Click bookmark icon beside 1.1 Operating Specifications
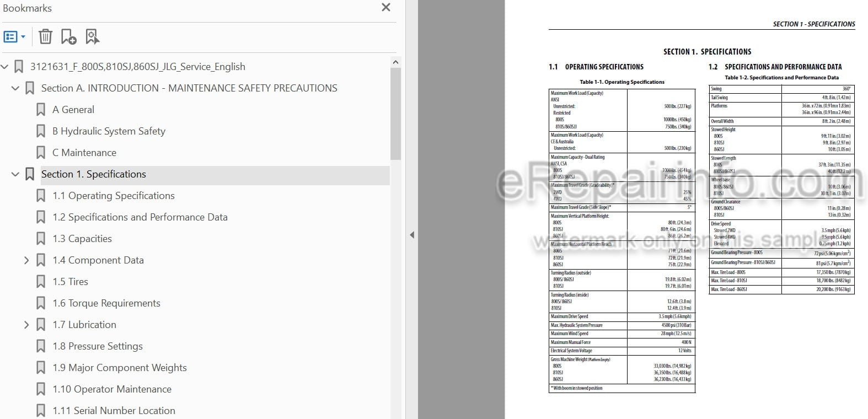The height and width of the screenshot is (419, 868). [41, 196]
